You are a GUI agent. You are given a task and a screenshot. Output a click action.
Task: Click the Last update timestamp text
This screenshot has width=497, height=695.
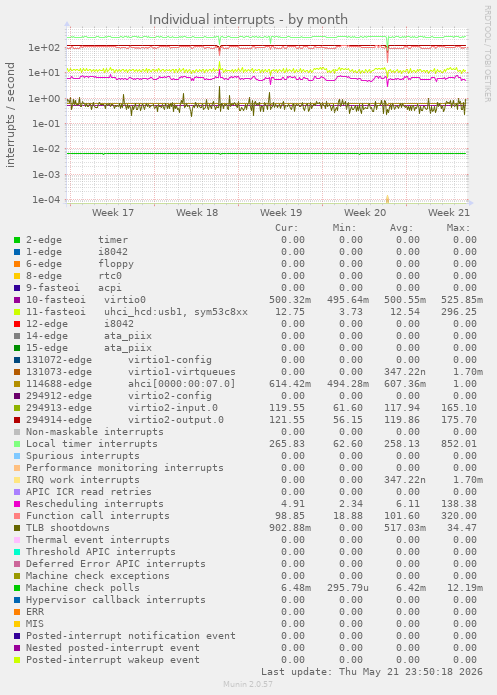372,672
